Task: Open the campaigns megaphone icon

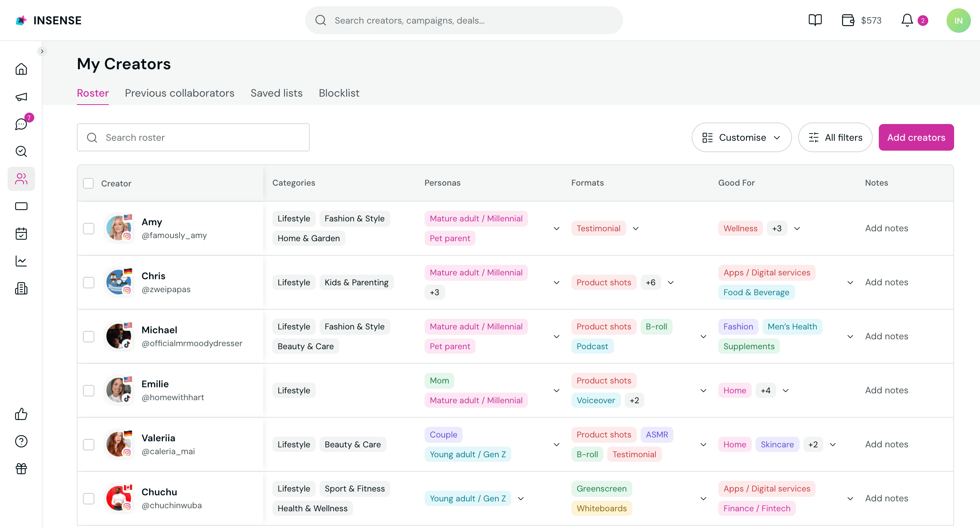Action: pos(21,97)
